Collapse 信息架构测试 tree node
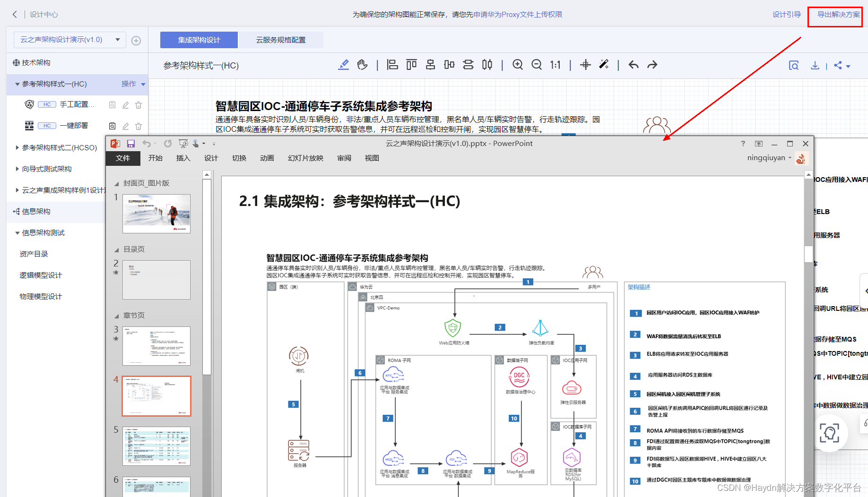The image size is (868, 497). [17, 233]
